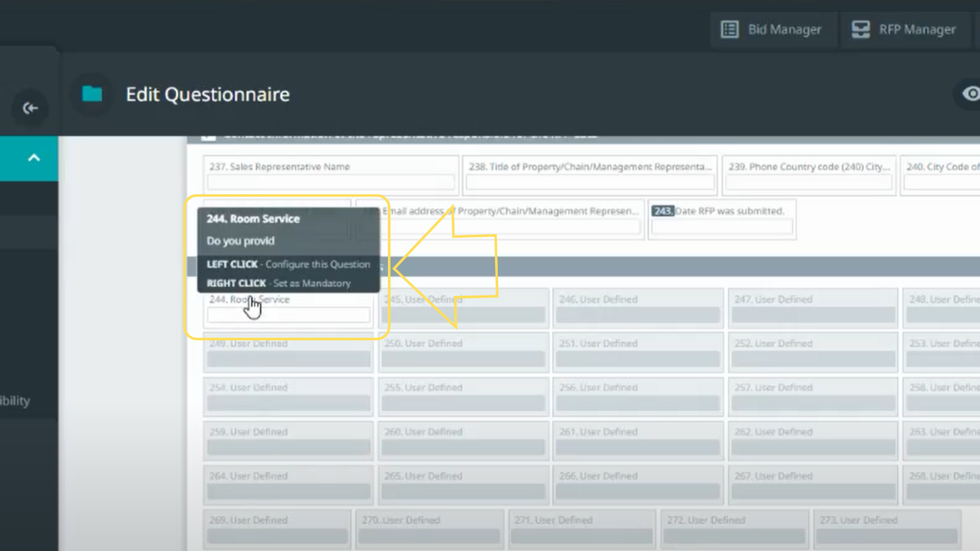Screen dimensions: 980x551
Task: Click the highlighted 243 number badge
Action: coord(663,211)
